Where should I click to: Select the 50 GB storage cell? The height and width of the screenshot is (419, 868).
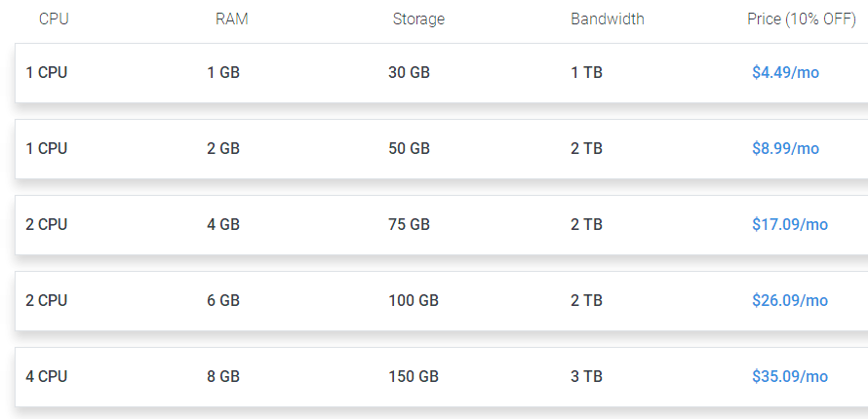[409, 148]
